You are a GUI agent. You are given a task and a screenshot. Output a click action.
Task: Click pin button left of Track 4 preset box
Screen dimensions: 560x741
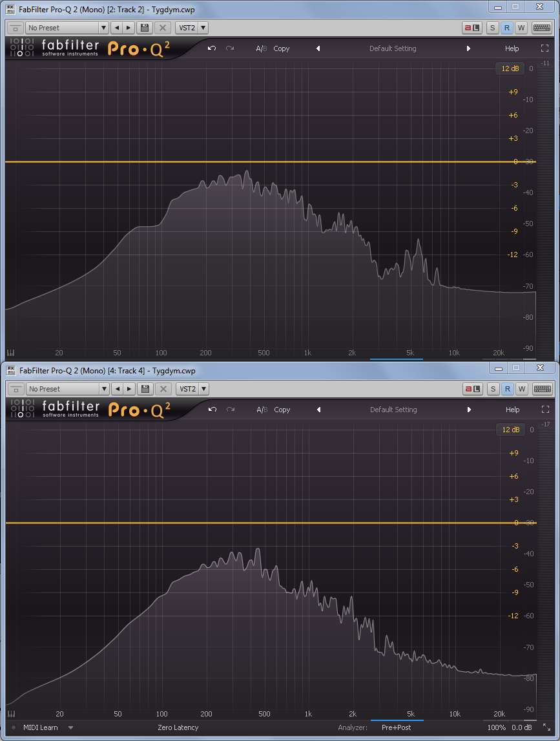pyautogui.click(x=16, y=389)
